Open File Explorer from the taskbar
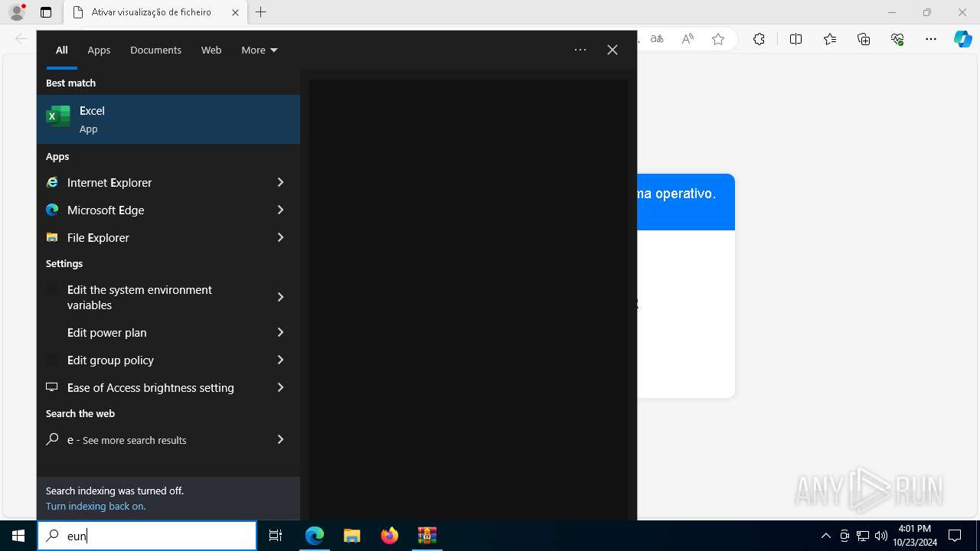980x551 pixels. coord(352,536)
